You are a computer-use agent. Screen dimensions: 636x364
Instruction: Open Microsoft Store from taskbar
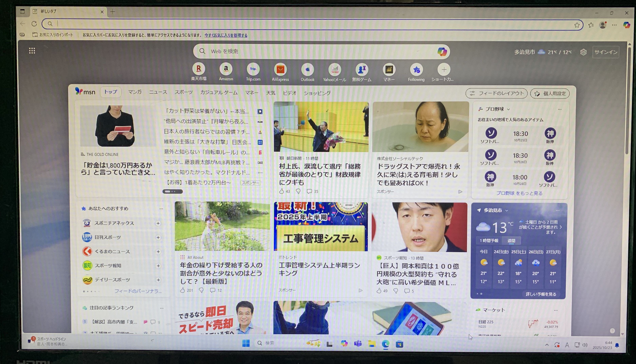pyautogui.click(x=399, y=344)
